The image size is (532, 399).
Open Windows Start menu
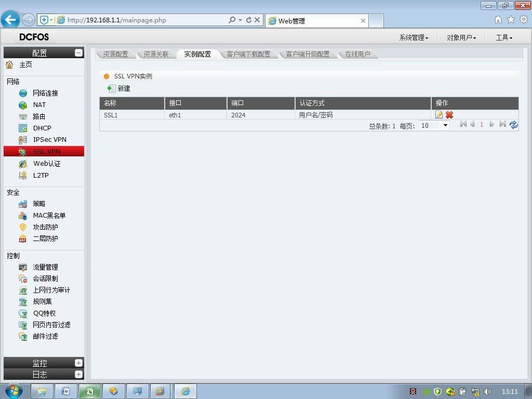(x=14, y=391)
